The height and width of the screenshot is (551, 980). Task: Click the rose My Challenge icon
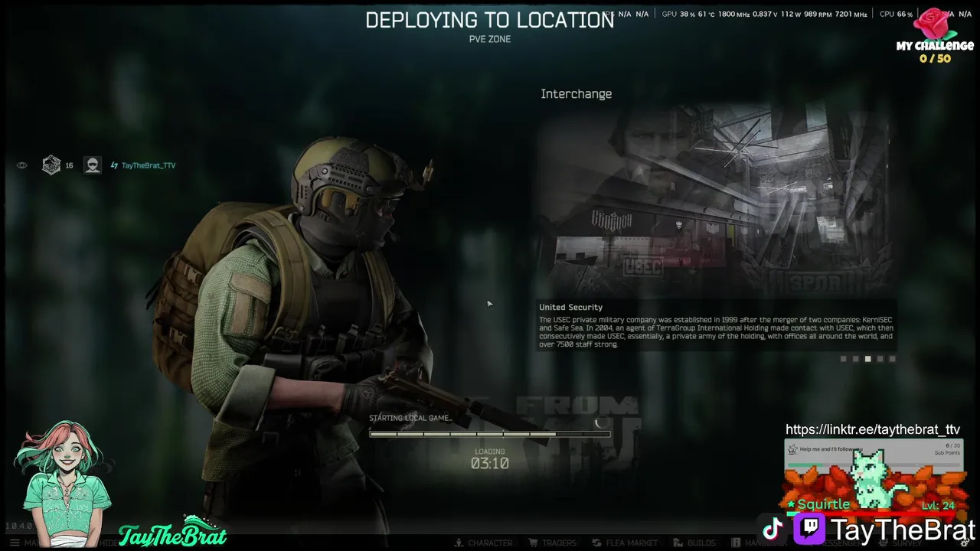coord(935,24)
